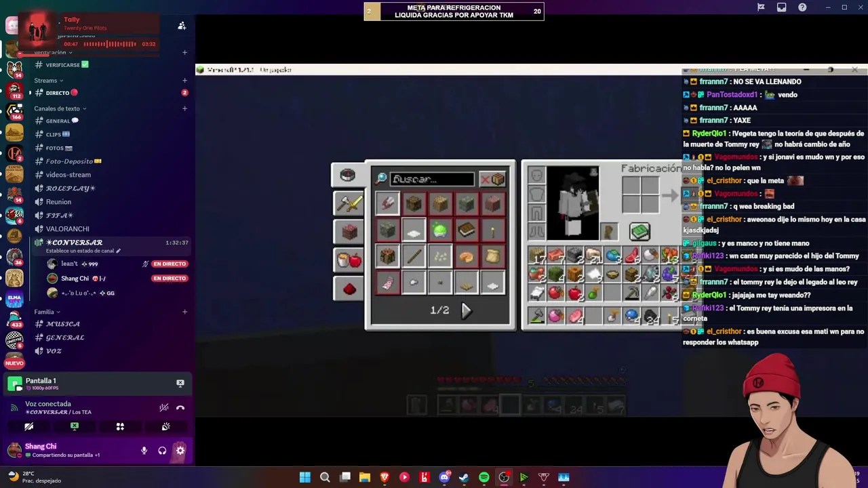Image resolution: width=868 pixels, height=488 pixels.
Task: Click the Discord inbox icon
Action: pyautogui.click(x=781, y=7)
